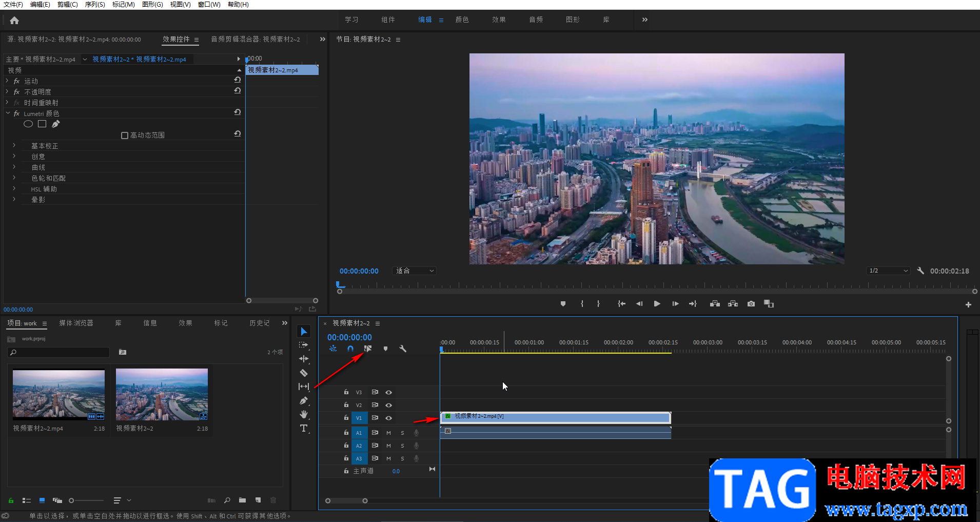Open Audio Clip Mixer tab

pos(256,39)
